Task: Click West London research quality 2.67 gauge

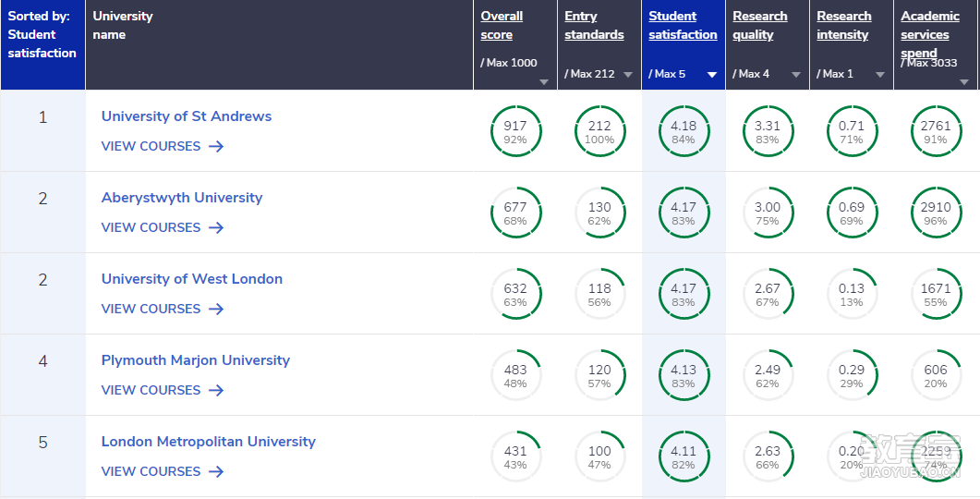Action: (x=768, y=294)
